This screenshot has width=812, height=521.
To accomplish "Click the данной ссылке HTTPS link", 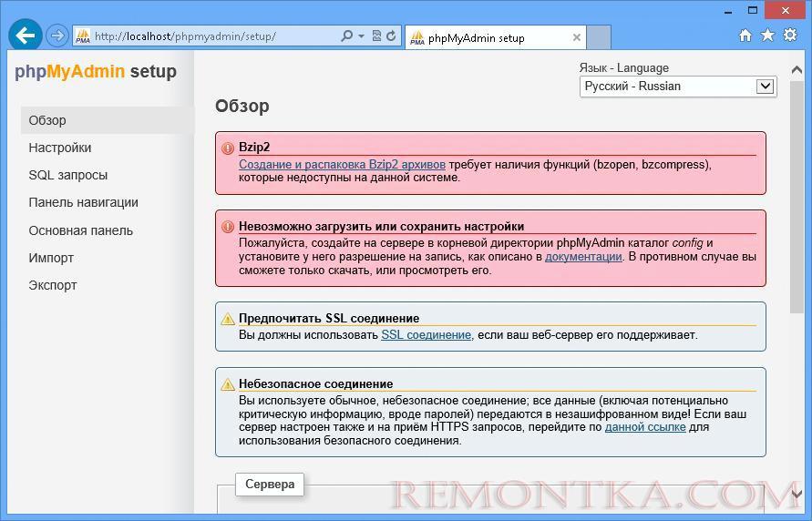I will [645, 427].
